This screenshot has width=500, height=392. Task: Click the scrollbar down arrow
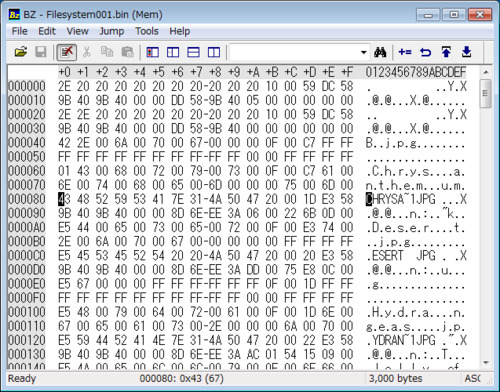coord(486,362)
